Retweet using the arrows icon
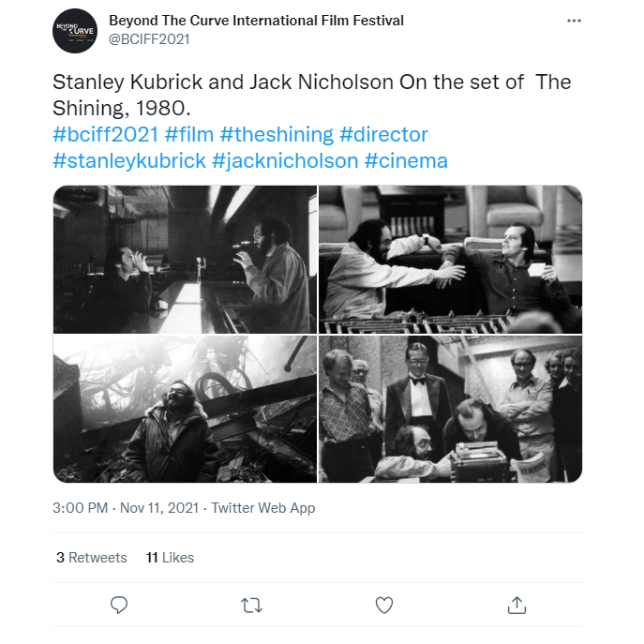 click(251, 605)
